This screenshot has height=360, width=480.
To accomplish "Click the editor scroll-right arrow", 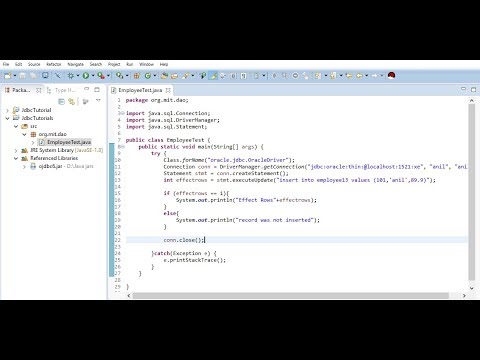I will [464, 295].
